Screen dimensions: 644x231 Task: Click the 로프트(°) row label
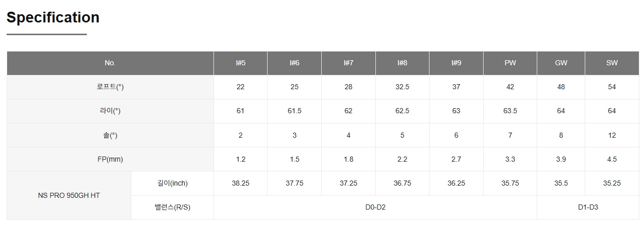point(110,87)
